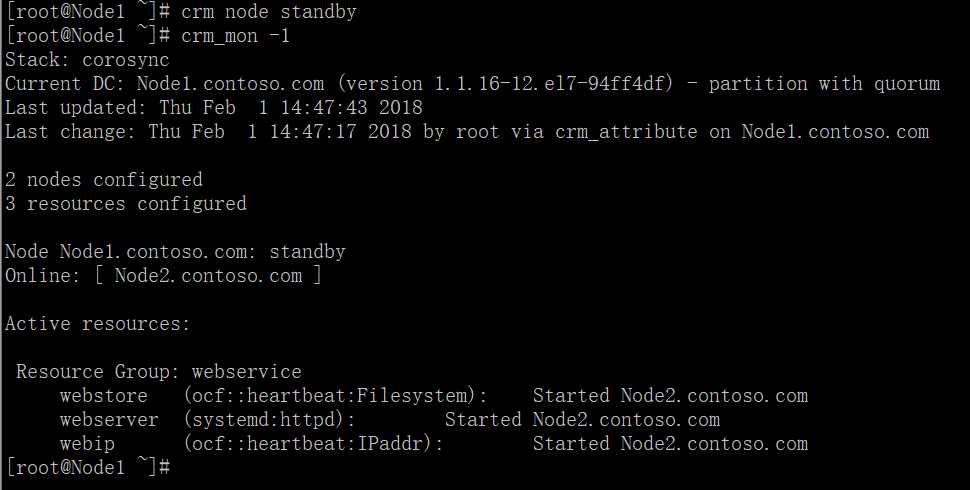Click the empty prompt on the last line
Viewport: 970px width, 490px height.
tap(87, 468)
